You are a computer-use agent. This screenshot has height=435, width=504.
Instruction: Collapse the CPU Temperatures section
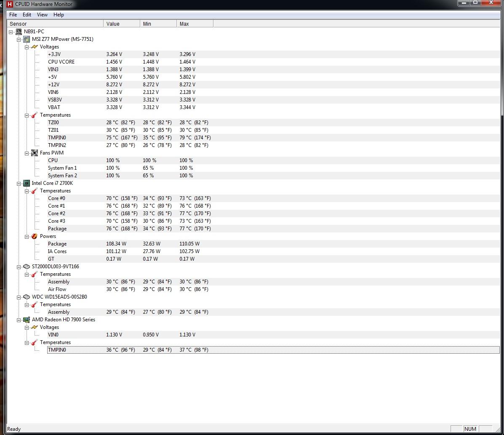tap(27, 191)
